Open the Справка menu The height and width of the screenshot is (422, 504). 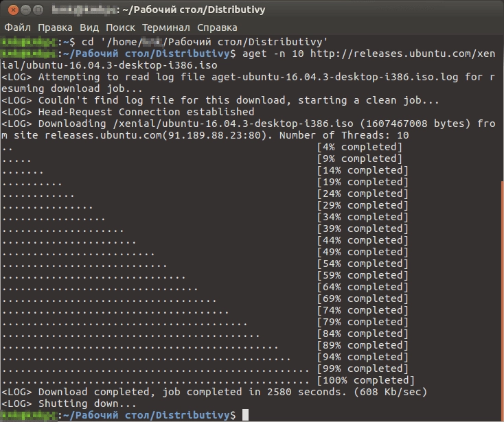(x=217, y=27)
